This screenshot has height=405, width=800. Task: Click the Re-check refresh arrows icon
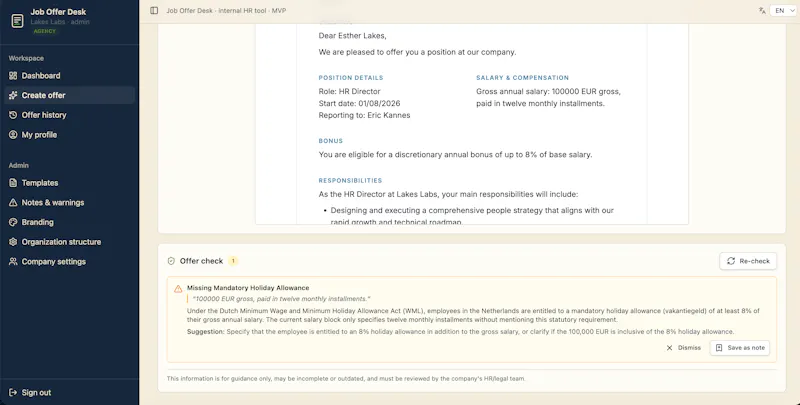pos(731,261)
